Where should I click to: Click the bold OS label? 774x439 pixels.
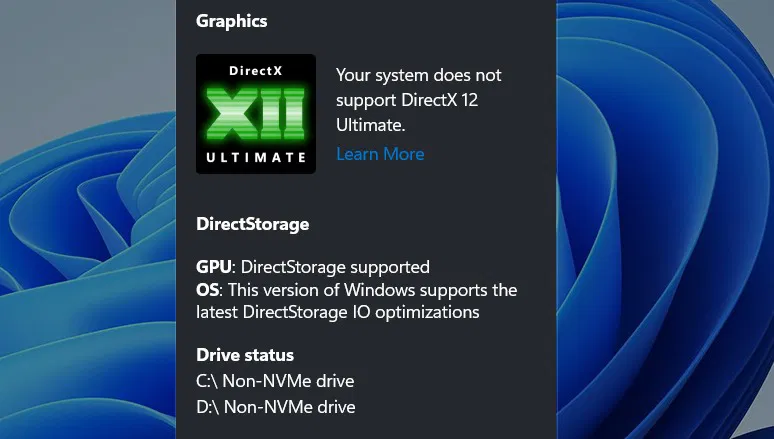click(207, 290)
